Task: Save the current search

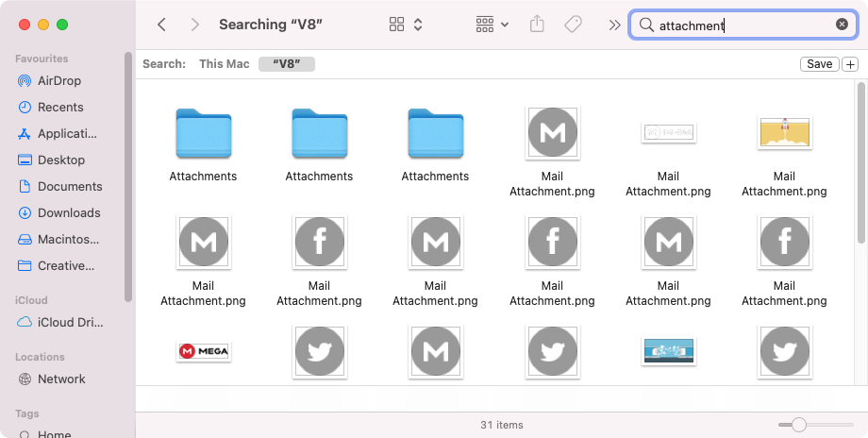Action: (x=819, y=64)
